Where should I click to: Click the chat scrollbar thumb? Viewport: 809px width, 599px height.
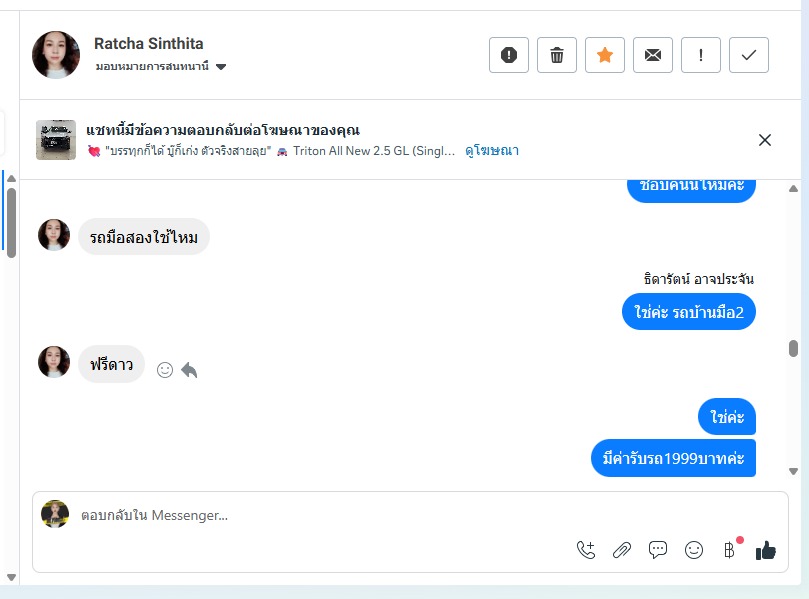coord(793,348)
